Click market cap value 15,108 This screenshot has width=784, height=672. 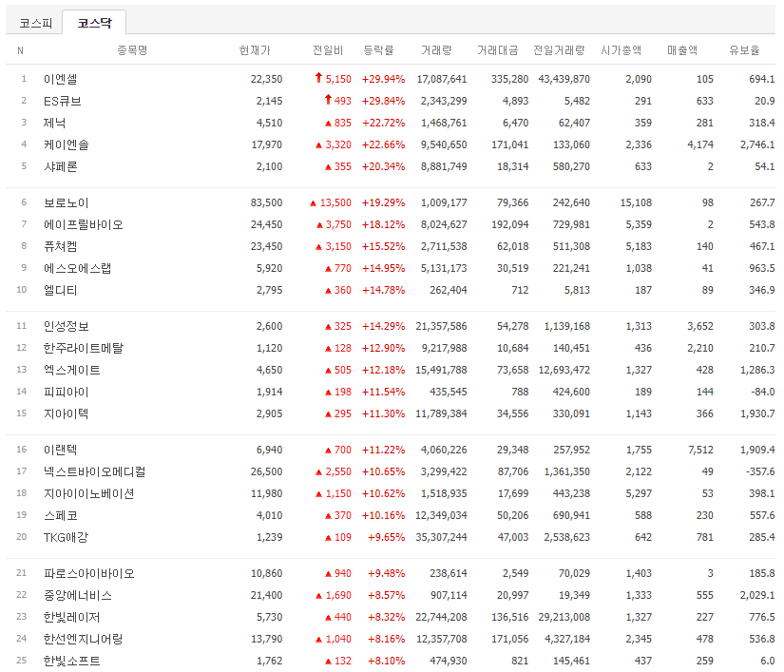(636, 202)
